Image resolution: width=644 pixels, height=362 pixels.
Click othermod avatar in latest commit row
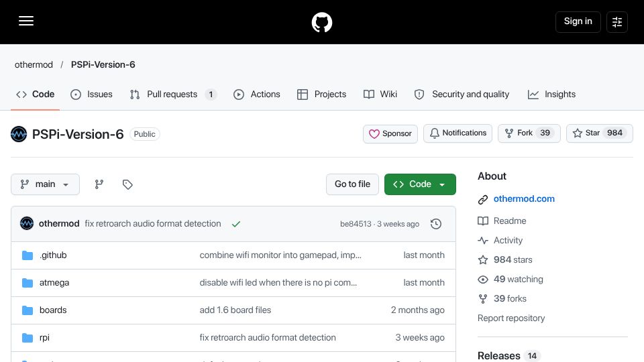pyautogui.click(x=27, y=224)
